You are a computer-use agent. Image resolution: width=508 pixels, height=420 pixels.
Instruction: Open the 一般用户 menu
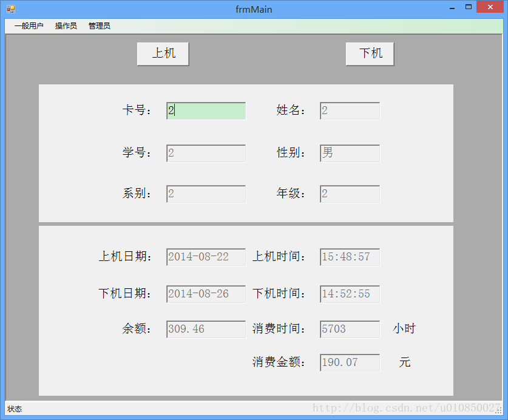[x=29, y=26]
